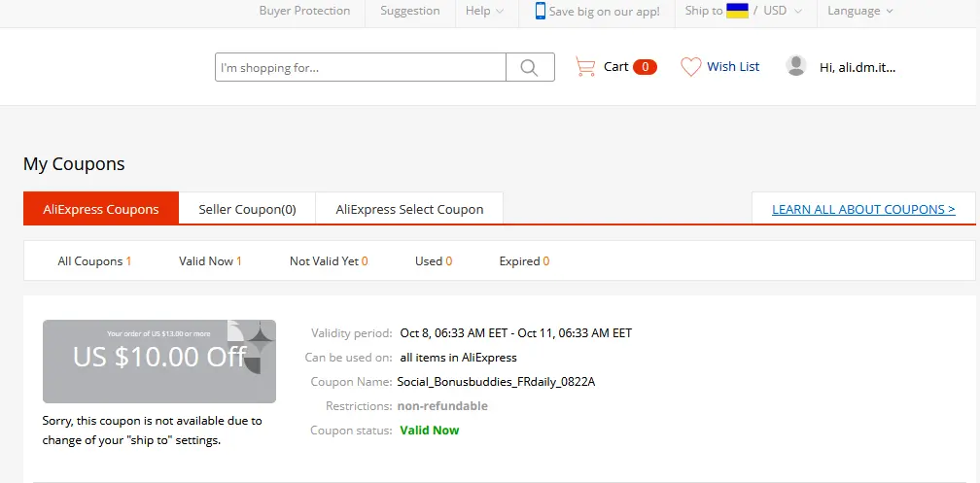Click the magnifying glass search button

click(530, 67)
